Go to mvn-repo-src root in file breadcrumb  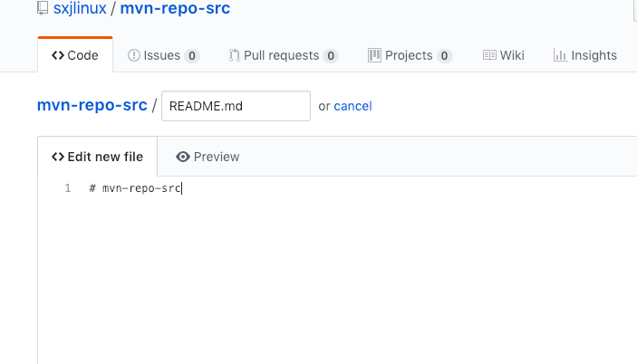(92, 105)
